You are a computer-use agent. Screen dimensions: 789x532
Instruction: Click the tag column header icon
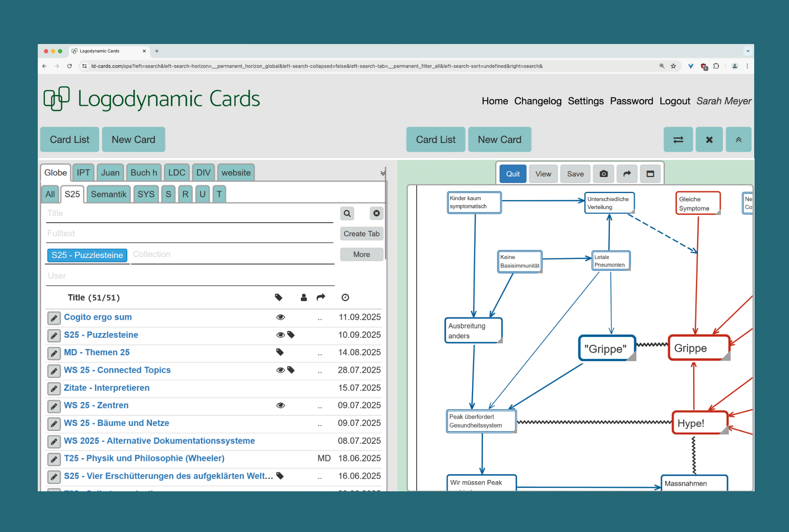(279, 297)
